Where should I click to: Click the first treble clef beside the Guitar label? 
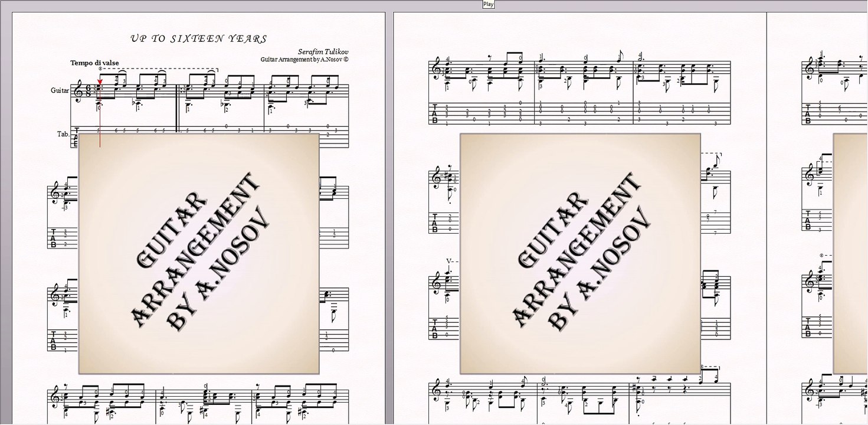click(77, 91)
